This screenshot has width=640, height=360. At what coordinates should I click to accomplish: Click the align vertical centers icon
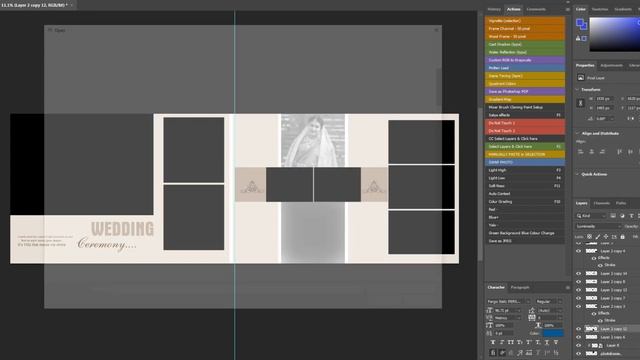point(631,152)
